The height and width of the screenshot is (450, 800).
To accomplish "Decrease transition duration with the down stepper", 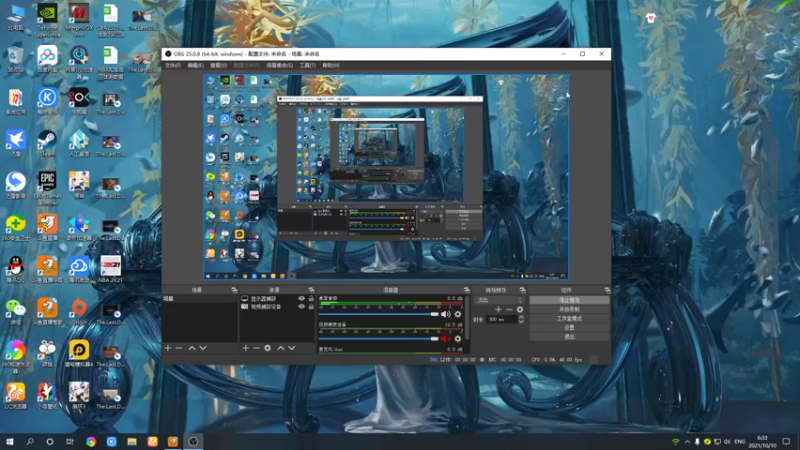I will point(521,321).
